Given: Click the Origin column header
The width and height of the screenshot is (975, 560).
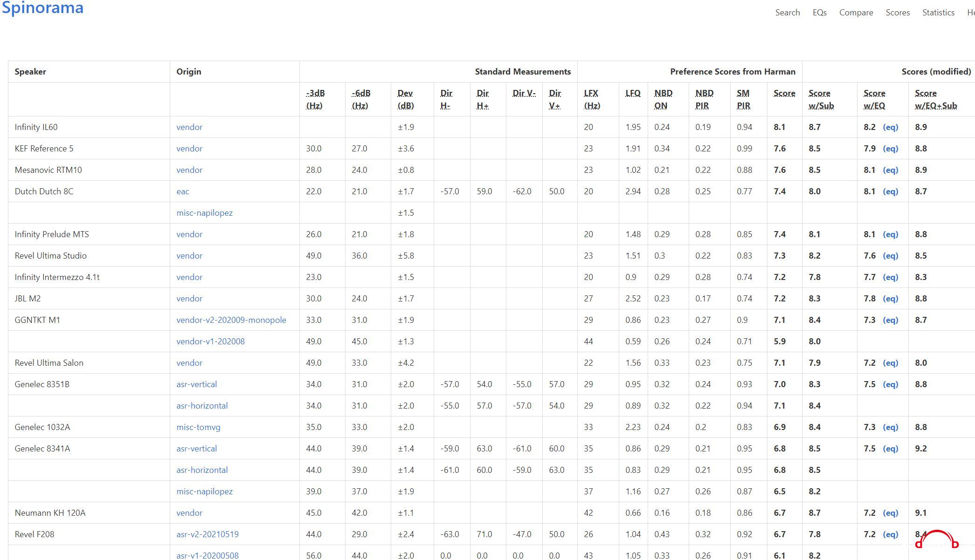Looking at the screenshot, I should (189, 72).
